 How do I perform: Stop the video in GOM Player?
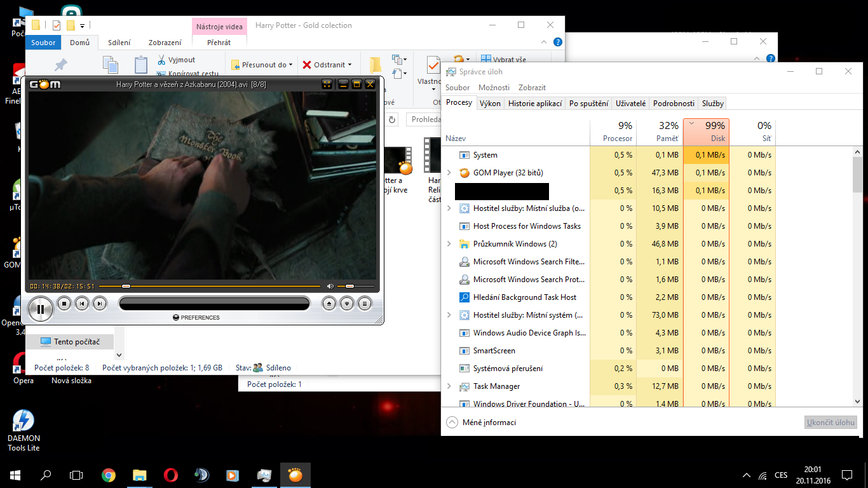[x=64, y=304]
